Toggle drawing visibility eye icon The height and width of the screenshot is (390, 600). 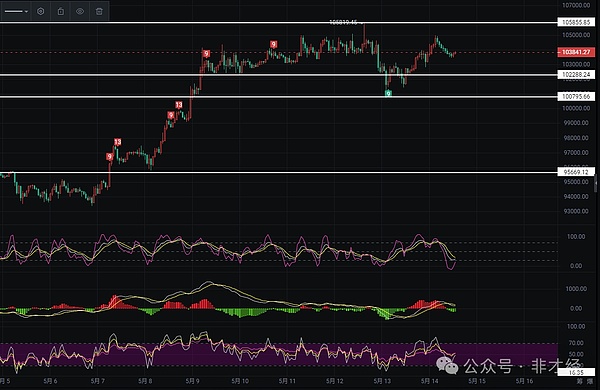pyautogui.click(x=80, y=11)
